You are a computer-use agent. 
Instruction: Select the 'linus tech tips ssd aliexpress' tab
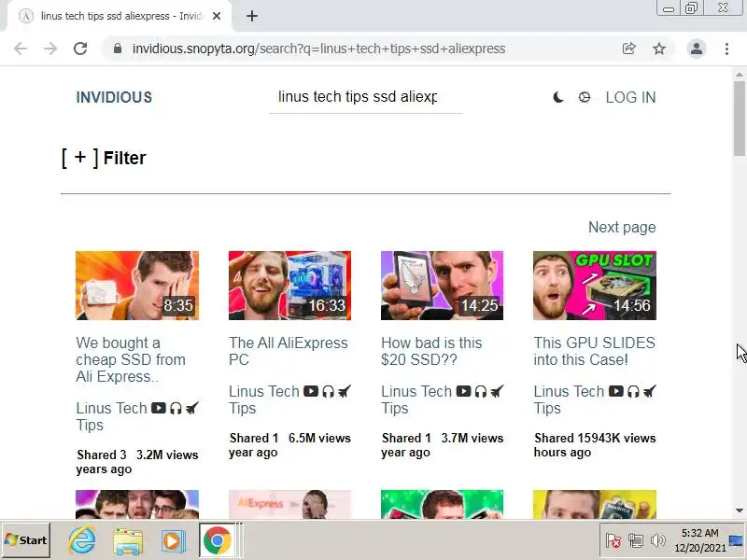pyautogui.click(x=120, y=16)
